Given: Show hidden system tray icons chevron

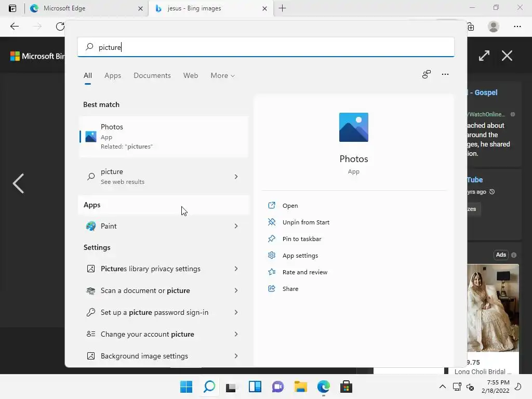Looking at the screenshot, I should tap(443, 387).
